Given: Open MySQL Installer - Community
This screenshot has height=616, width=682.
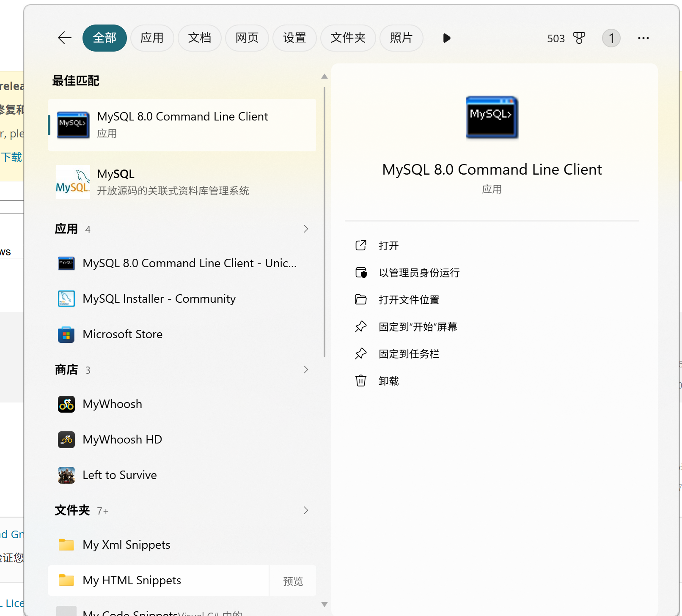Looking at the screenshot, I should [182, 298].
